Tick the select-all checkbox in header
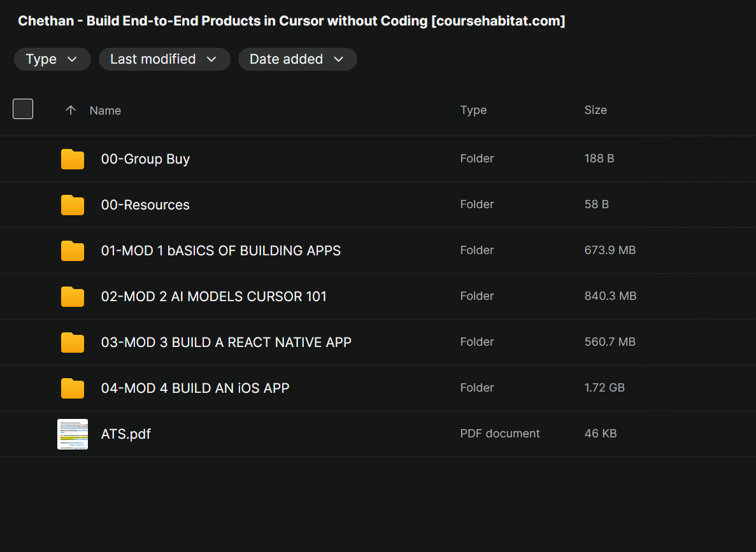This screenshot has width=756, height=552. pos(23,110)
